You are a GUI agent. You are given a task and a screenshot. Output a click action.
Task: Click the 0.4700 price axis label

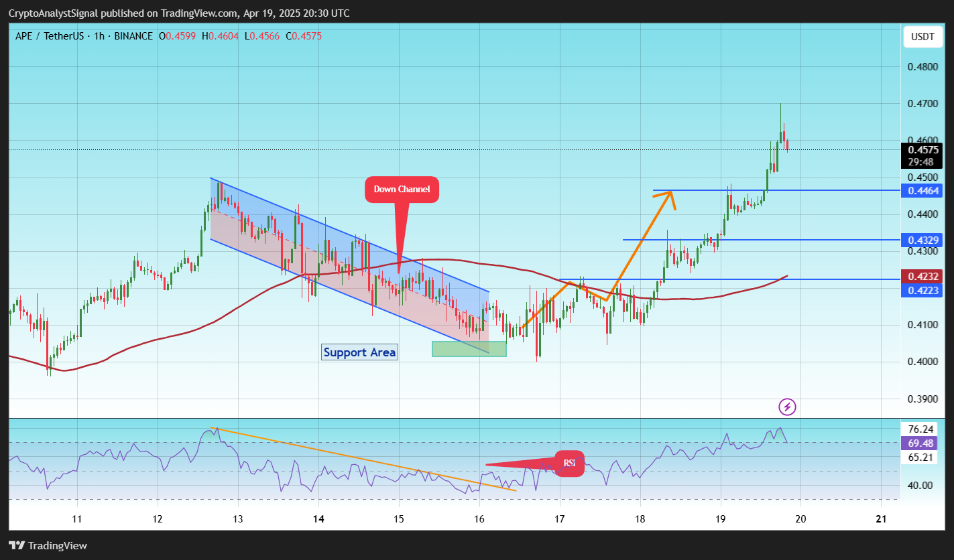pos(922,104)
